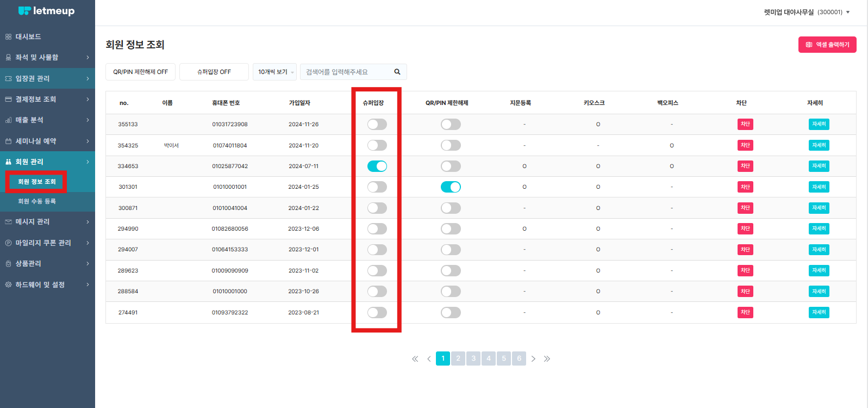Screen dimensions: 868x408
Task: Click the search magnifier icon
Action: (x=397, y=72)
